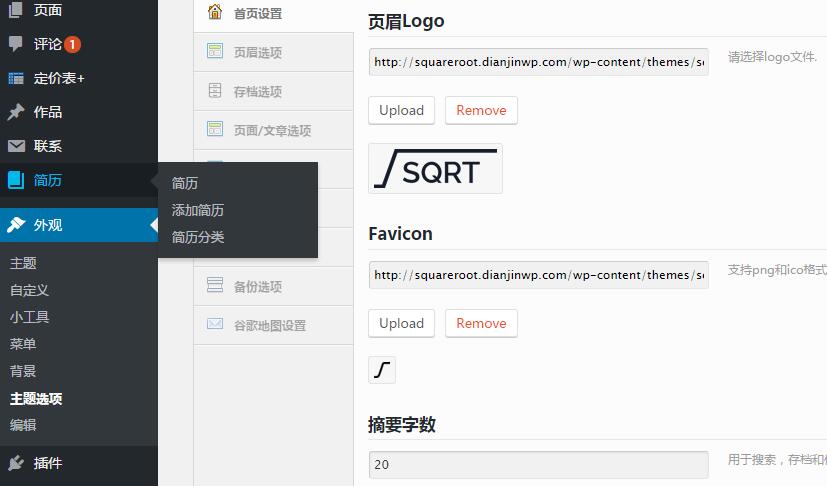Click the Favicon section heading
Viewport: 827px width, 486px height.
pyautogui.click(x=400, y=234)
